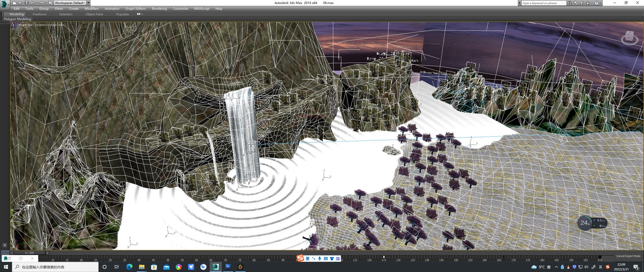Click the time slider showing 0 / 200
This screenshot has height=272, width=644.
point(29,253)
